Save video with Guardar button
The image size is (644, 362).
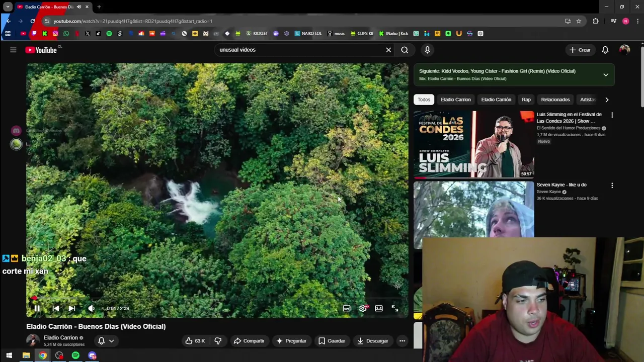pyautogui.click(x=332, y=341)
